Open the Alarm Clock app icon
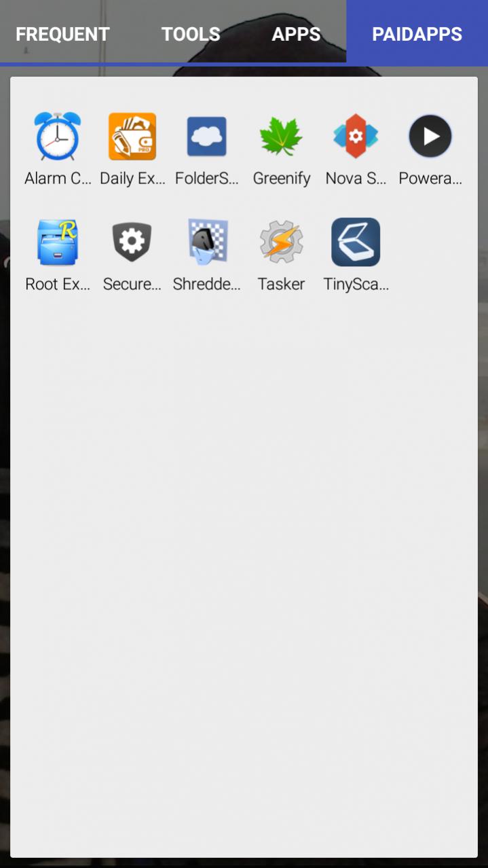This screenshot has width=488, height=868. 58,136
